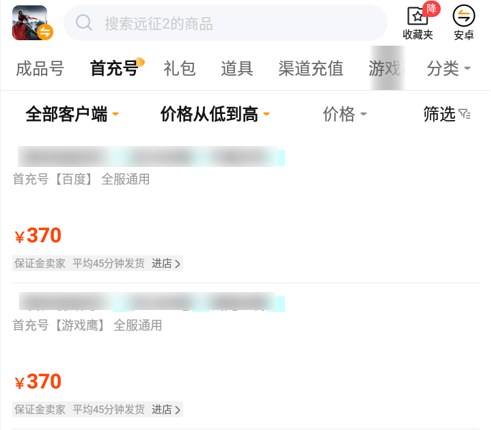This screenshot has height=430, width=491.
Task: Expand the 分类 category dropdown
Action: (x=448, y=69)
